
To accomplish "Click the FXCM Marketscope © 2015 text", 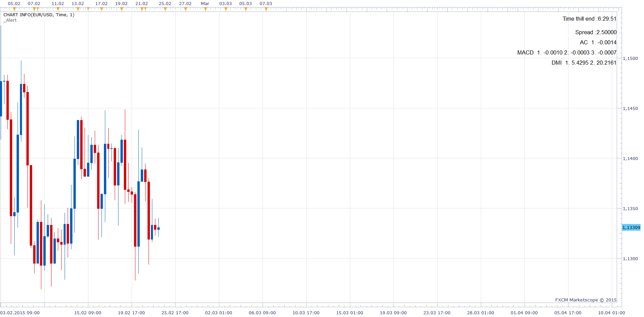I will click(x=586, y=300).
